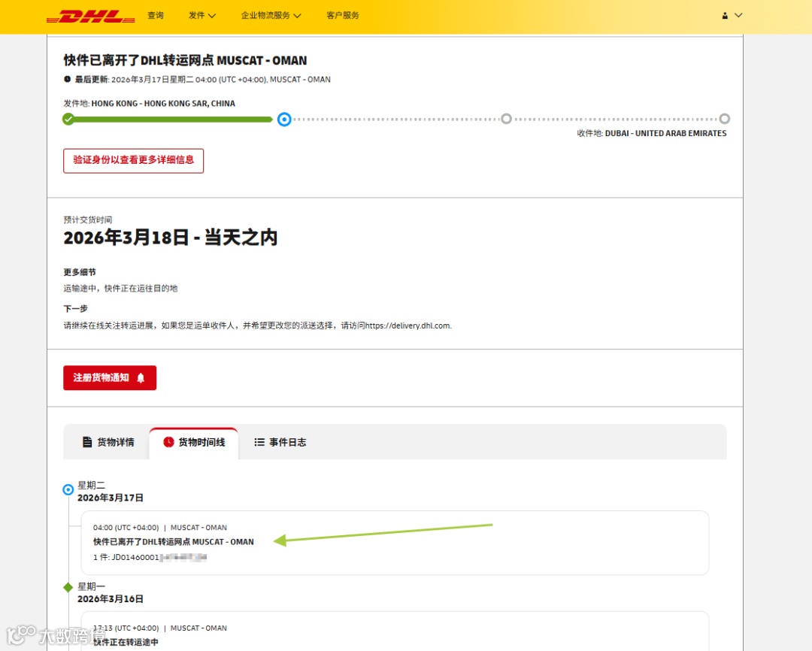Image resolution: width=812 pixels, height=651 pixels.
Task: Expand the account chevron arrow
Action: [738, 16]
